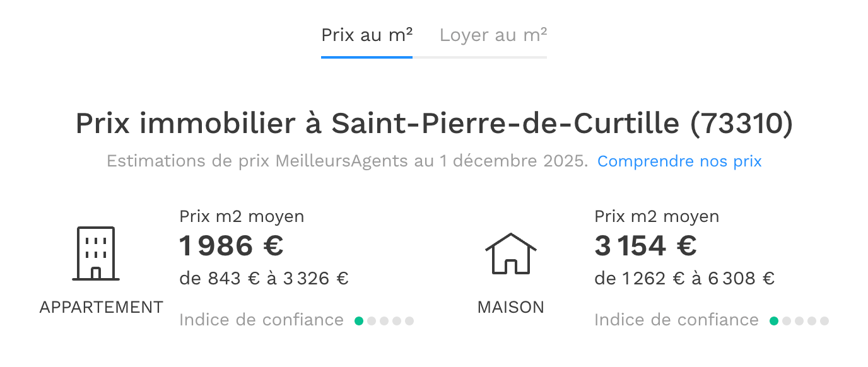The width and height of the screenshot is (868, 367).
Task: Click the 1 986 € apartment average price
Action: point(232,246)
